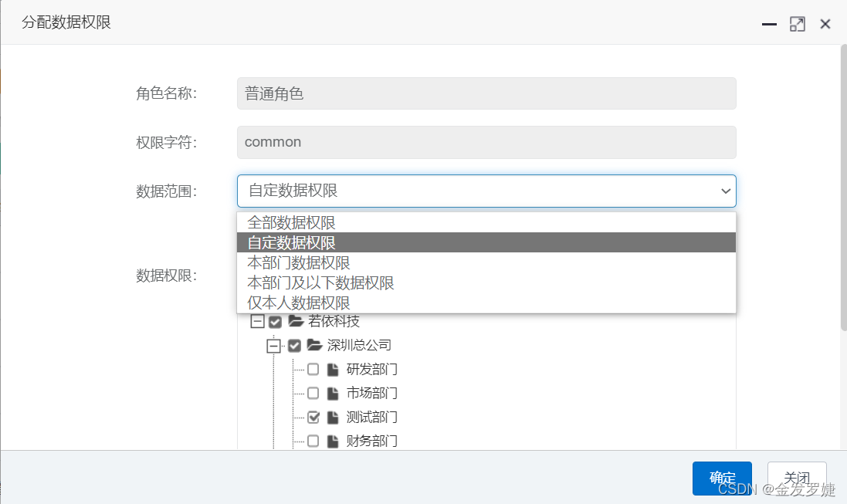Click the 关闭 button
The height and width of the screenshot is (504, 847).
tap(797, 478)
